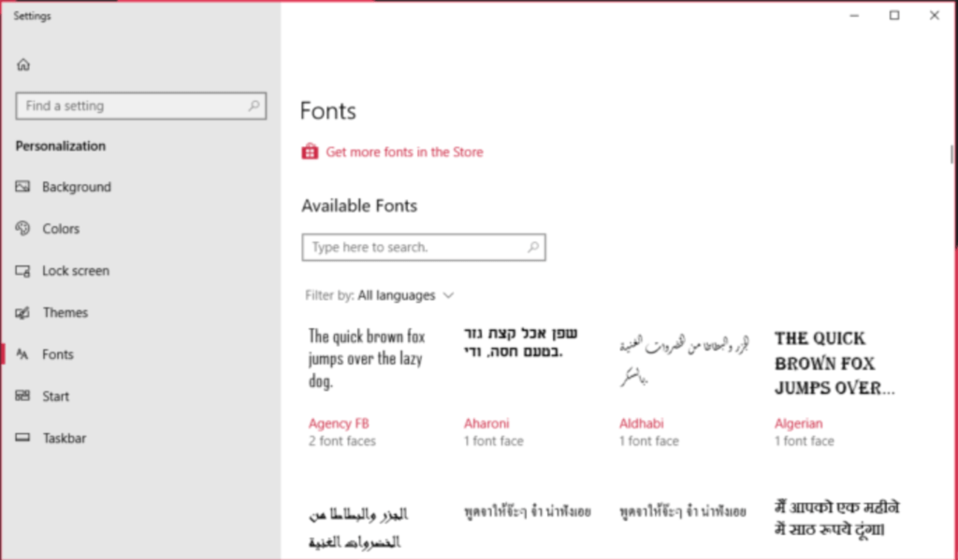Screen dimensions: 958x560
Task: Select Fonts in the sidebar
Action: click(140, 354)
